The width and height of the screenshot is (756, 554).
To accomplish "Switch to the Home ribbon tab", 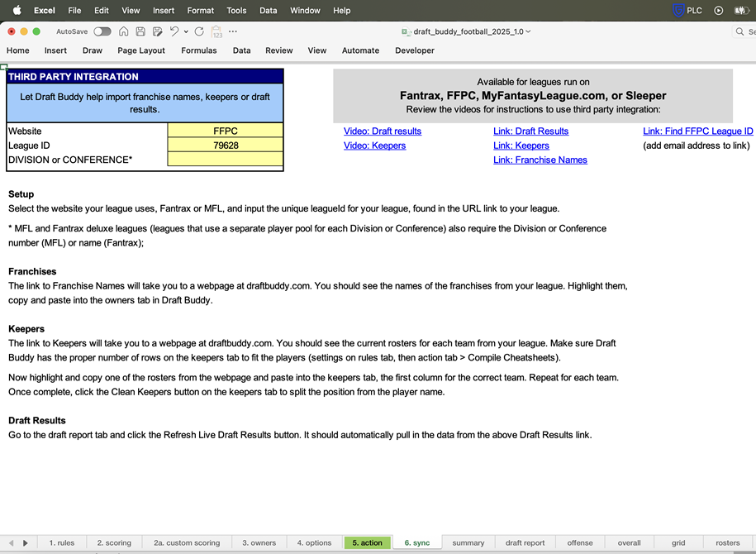I will click(18, 50).
